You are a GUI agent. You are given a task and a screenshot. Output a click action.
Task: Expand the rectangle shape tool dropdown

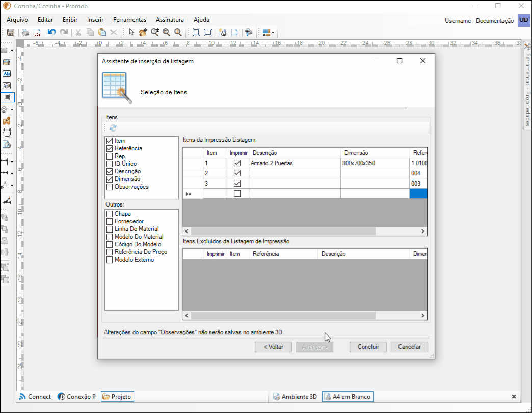(x=12, y=51)
